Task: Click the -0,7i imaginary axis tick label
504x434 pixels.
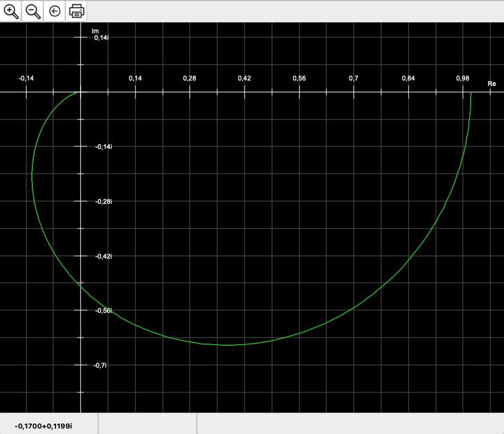Action: 100,366
